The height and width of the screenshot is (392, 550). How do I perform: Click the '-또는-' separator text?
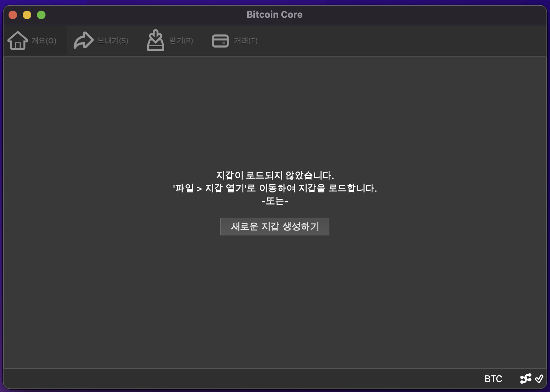pos(275,201)
